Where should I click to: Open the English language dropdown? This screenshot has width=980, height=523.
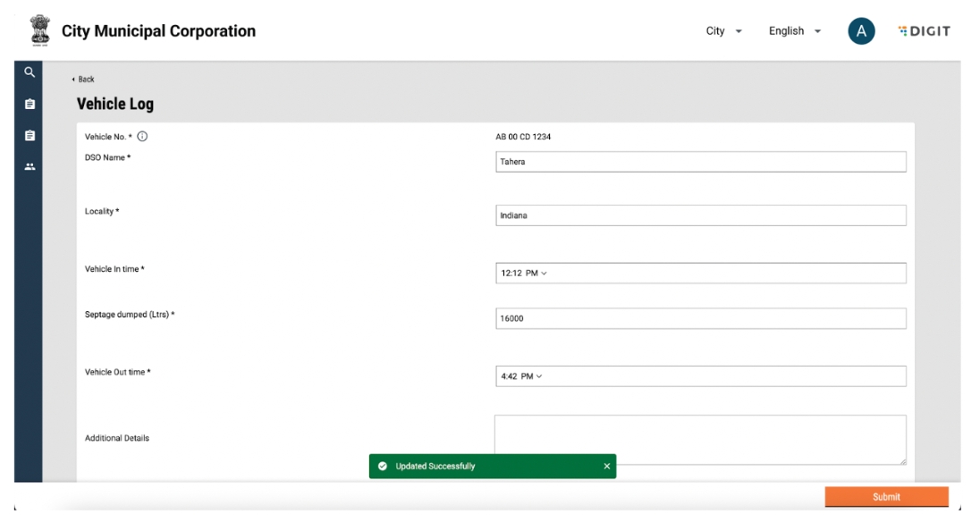click(794, 31)
